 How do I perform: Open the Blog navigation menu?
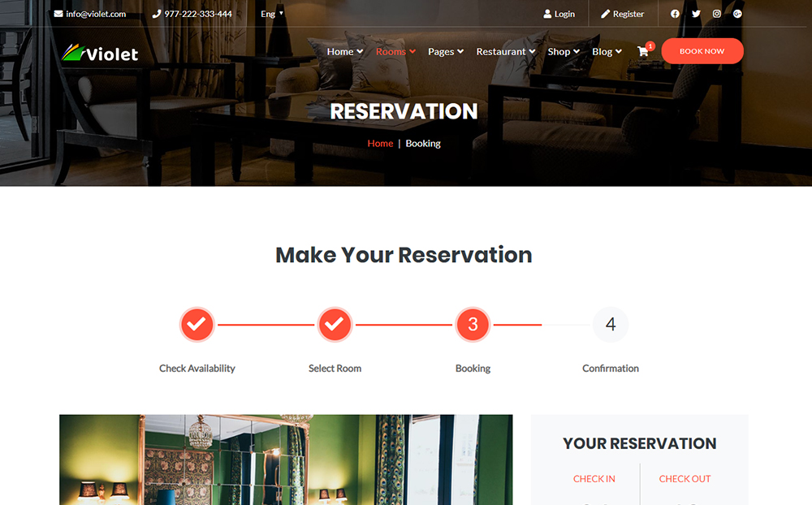tap(607, 51)
